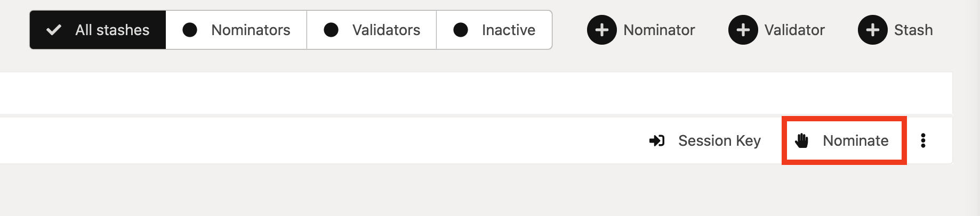The width and height of the screenshot is (980, 216).
Task: Open the three-dot more options menu
Action: pyautogui.click(x=923, y=140)
